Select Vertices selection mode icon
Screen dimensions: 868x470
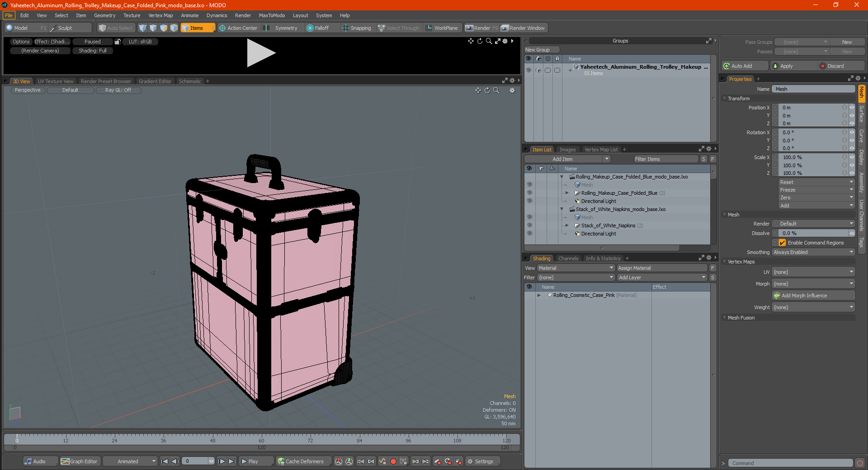143,28
